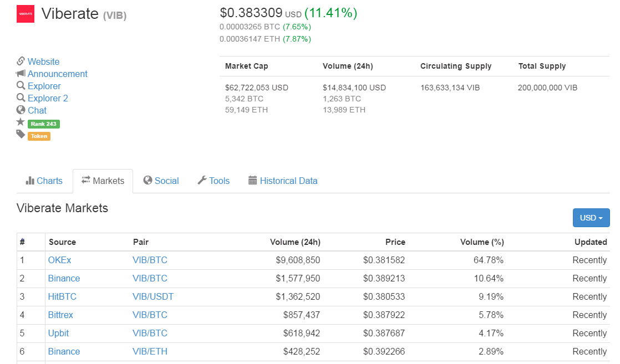620x364 pixels.
Task: Sort by the Pair column header
Action: [141, 242]
